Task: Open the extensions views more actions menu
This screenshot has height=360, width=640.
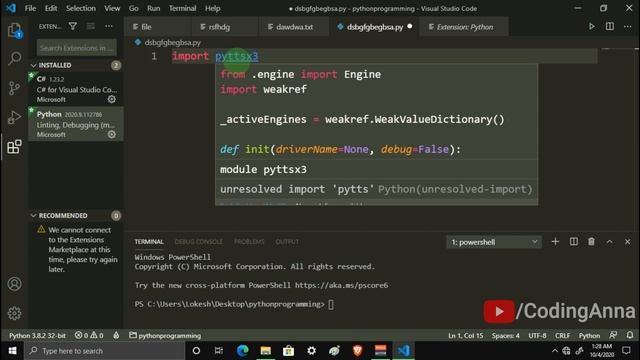Action: pyautogui.click(x=109, y=26)
